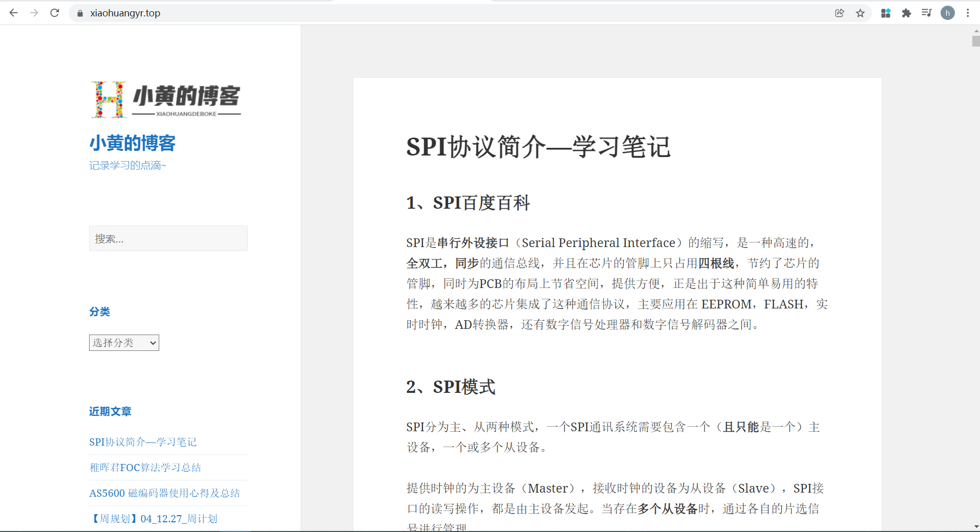Open recent post 【周规划】04_12.27_周计划
Image resolution: width=980 pixels, height=532 pixels.
(x=153, y=519)
